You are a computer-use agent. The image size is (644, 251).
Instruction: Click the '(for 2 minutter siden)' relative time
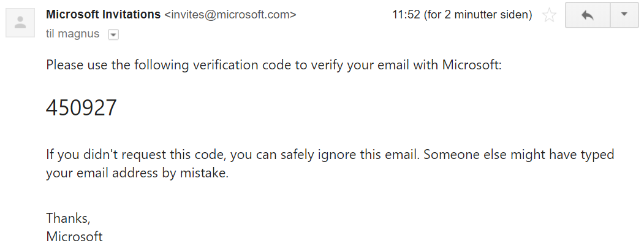478,15
